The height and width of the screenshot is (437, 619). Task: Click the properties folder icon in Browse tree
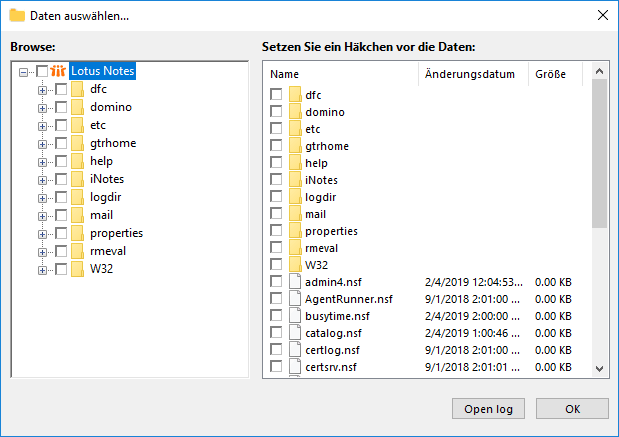coord(77,233)
